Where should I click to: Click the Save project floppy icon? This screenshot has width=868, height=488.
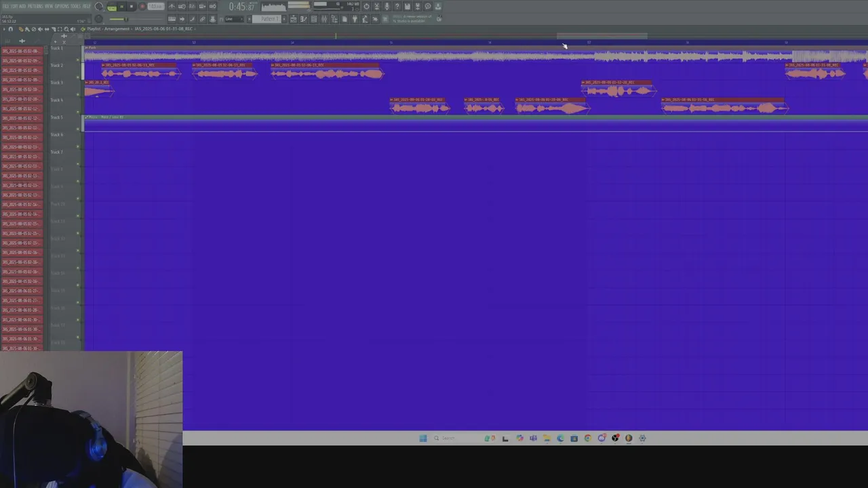click(x=408, y=7)
